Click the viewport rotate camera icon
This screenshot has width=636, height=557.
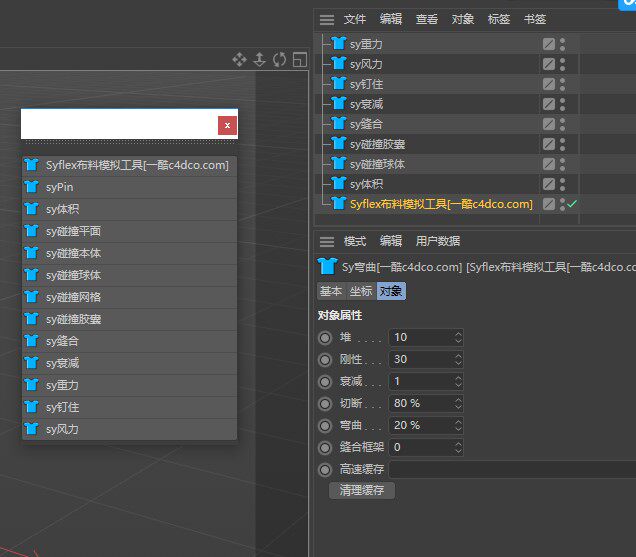tap(279, 60)
